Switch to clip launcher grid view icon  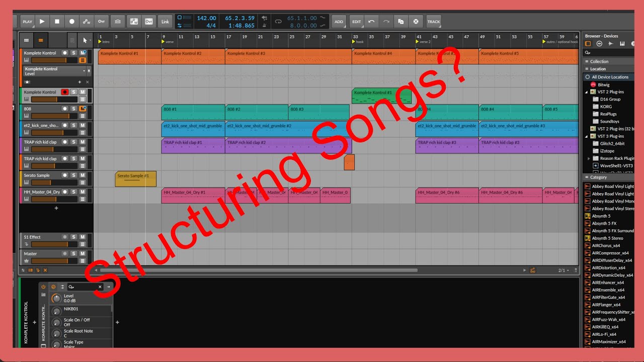26,40
